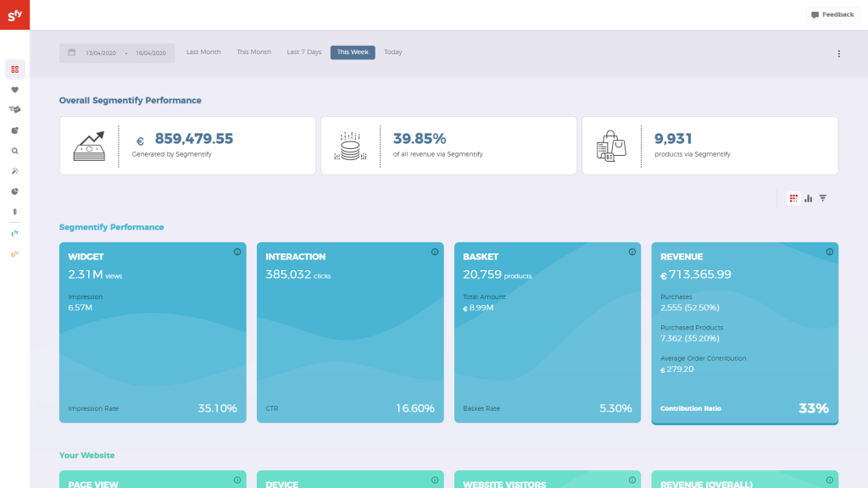Select the Last 7 Days range
This screenshot has width=868, height=488.
[x=304, y=52]
